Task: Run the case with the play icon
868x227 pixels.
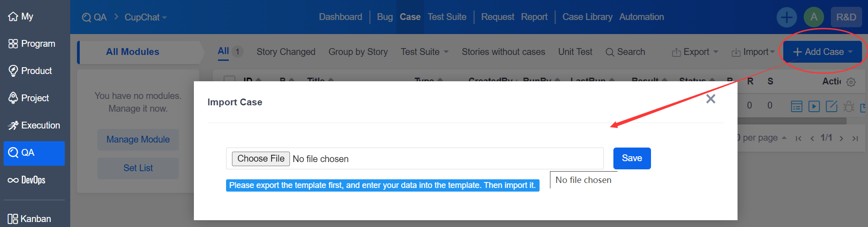Action: 814,106
